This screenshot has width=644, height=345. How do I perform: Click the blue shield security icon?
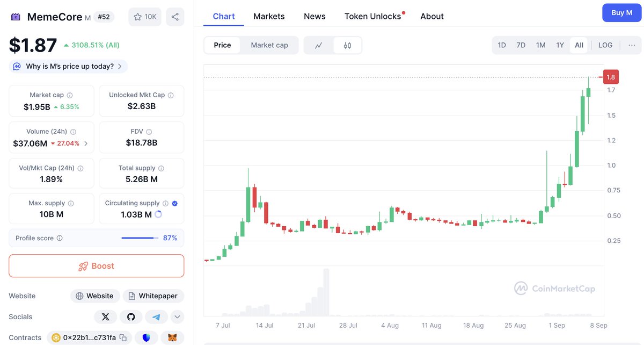[146, 338]
